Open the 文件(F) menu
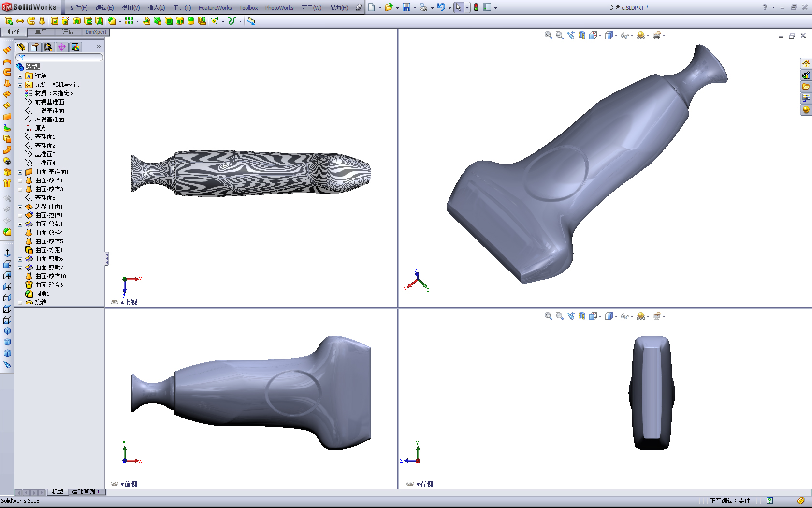 pos(78,8)
